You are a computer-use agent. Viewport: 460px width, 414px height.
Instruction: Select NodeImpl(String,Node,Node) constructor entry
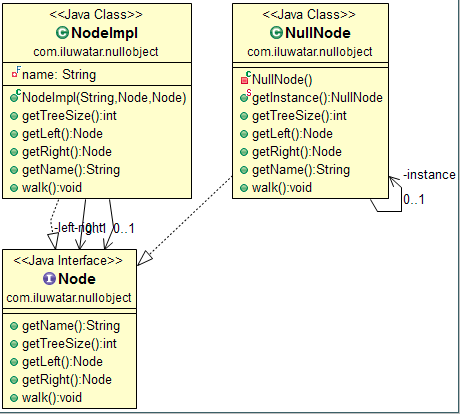pos(104,98)
